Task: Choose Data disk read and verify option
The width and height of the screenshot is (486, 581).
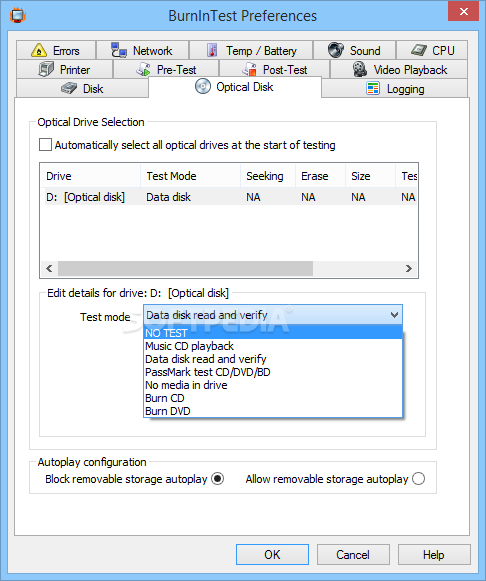Action: point(273,359)
